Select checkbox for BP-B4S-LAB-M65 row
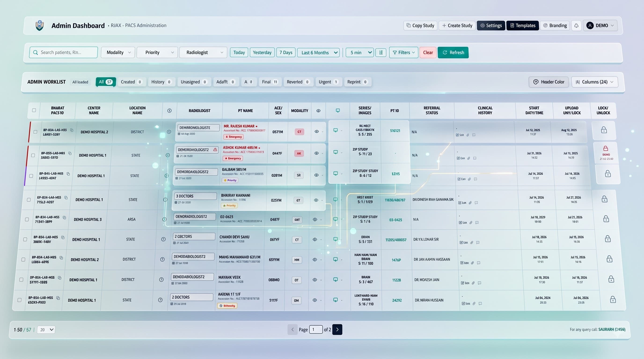Viewport: 644px width, 359px height. [x=31, y=176]
